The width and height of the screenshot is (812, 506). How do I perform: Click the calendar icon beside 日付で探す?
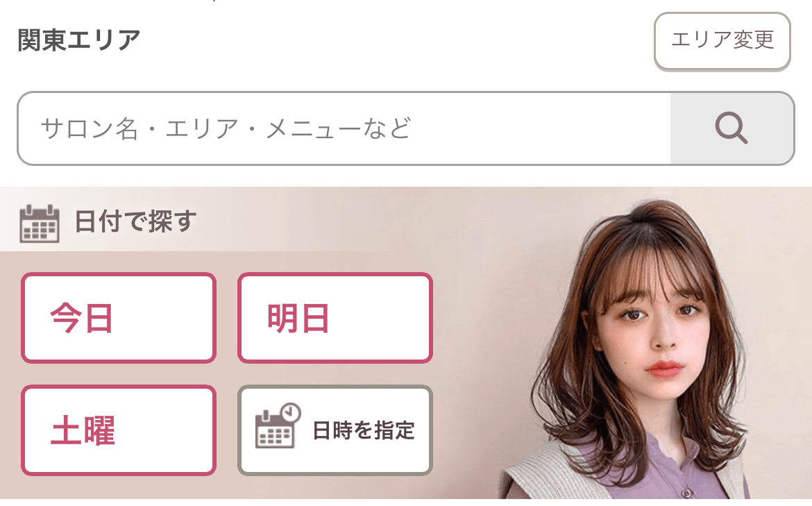40,224
